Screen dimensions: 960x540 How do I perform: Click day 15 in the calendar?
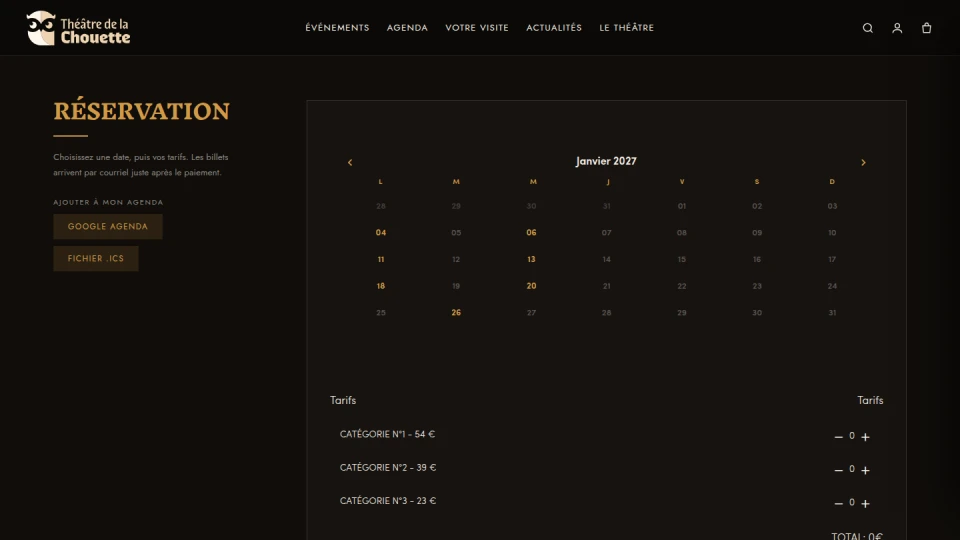click(681, 260)
